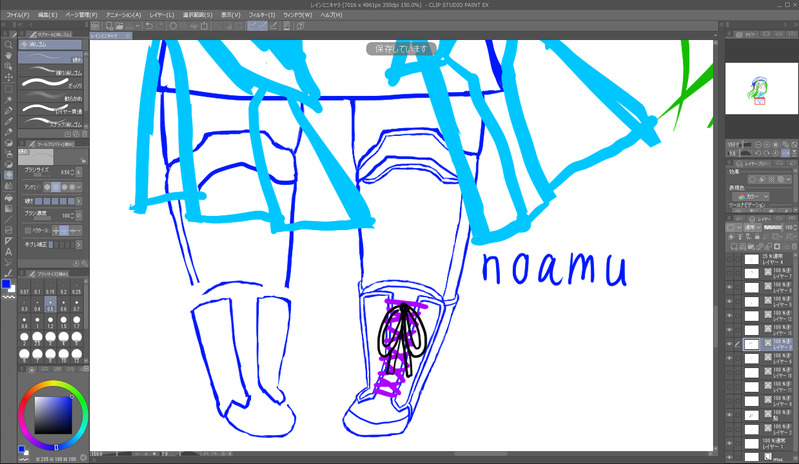Select the highlighted Eraser tool in toolbar
The image size is (799, 464).
point(8,175)
